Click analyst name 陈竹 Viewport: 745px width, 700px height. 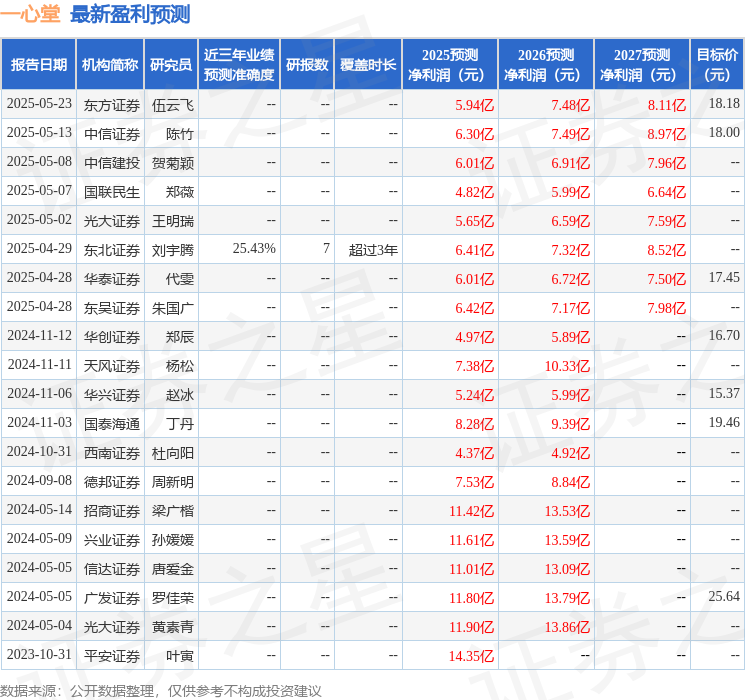(x=180, y=134)
